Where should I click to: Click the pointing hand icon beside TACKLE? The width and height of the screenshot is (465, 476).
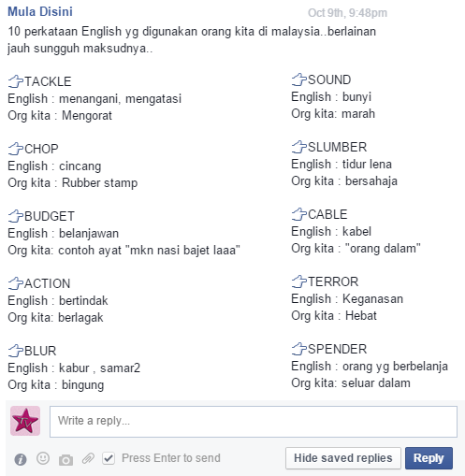pos(16,81)
